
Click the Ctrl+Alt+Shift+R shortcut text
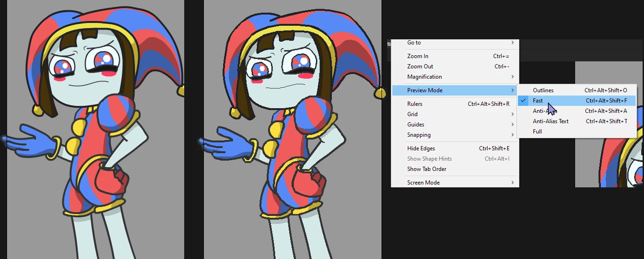tap(488, 104)
